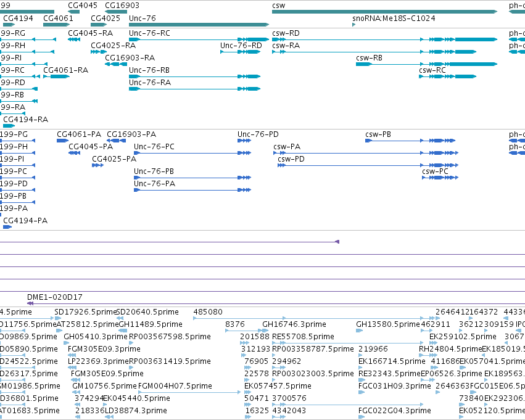Open the csw-PD protein label
Viewport: 525px width, 420px height.
291,159
